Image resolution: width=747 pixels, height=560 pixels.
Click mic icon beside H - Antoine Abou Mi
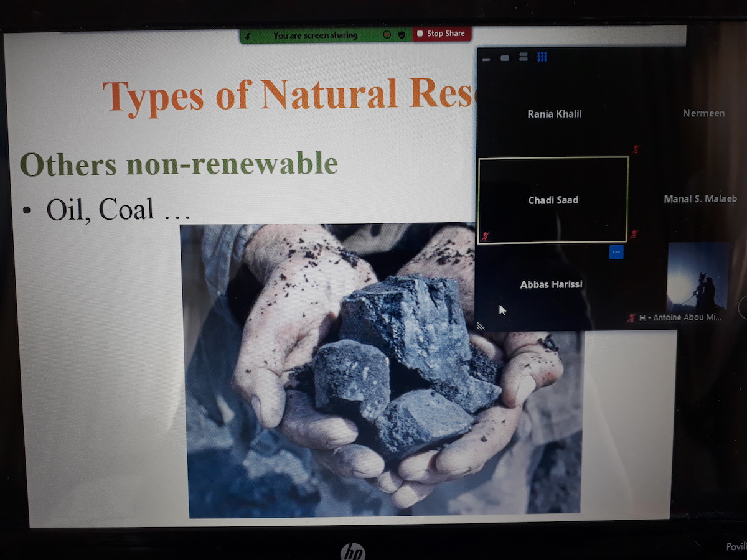click(632, 317)
